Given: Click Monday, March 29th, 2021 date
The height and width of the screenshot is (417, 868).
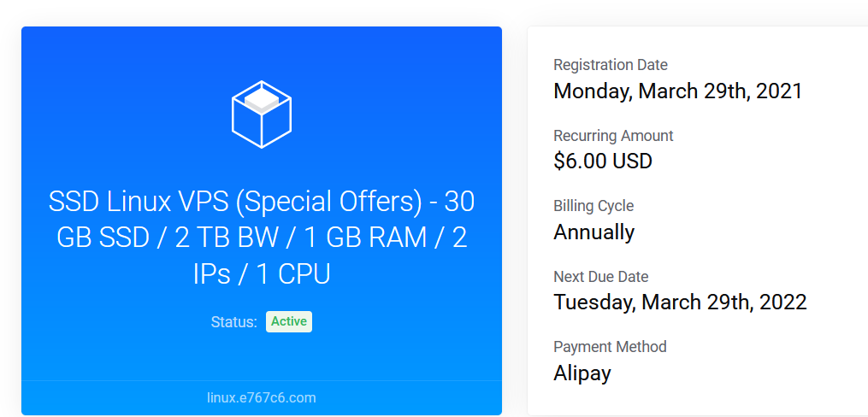Looking at the screenshot, I should [x=677, y=91].
